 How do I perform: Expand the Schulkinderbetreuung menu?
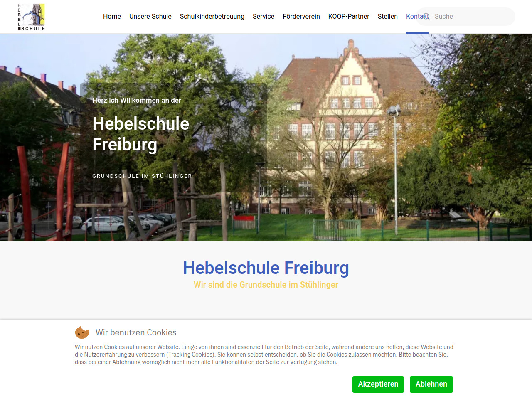click(212, 17)
